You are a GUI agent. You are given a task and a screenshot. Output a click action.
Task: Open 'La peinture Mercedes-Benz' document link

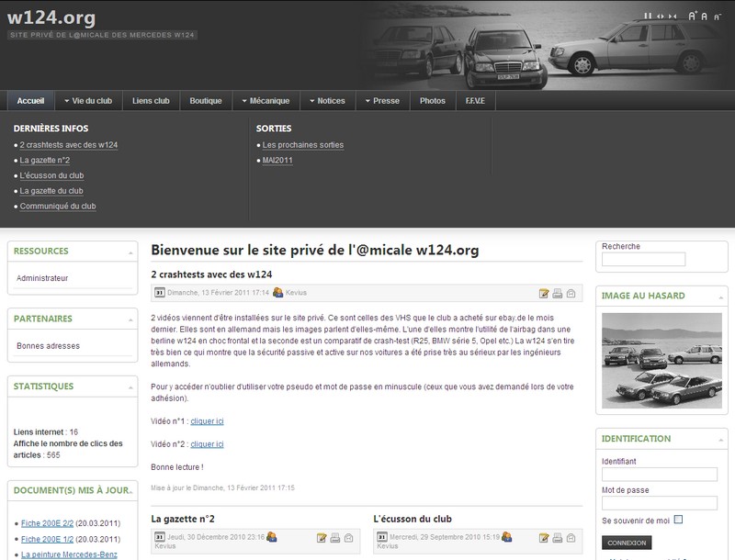click(x=69, y=554)
